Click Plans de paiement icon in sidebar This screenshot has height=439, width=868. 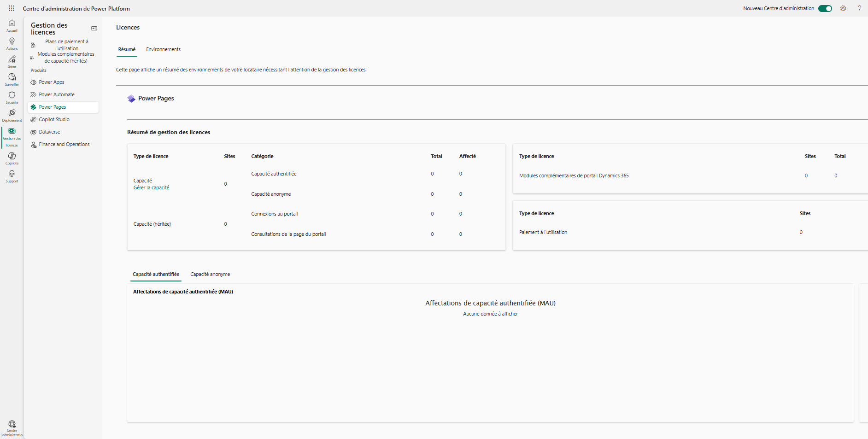(x=33, y=45)
